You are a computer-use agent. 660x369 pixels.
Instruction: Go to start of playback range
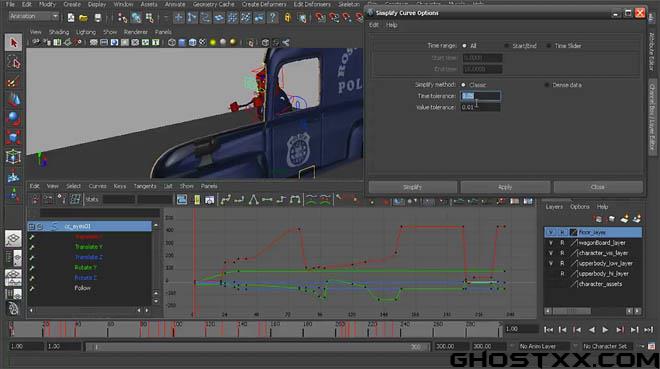[548, 330]
